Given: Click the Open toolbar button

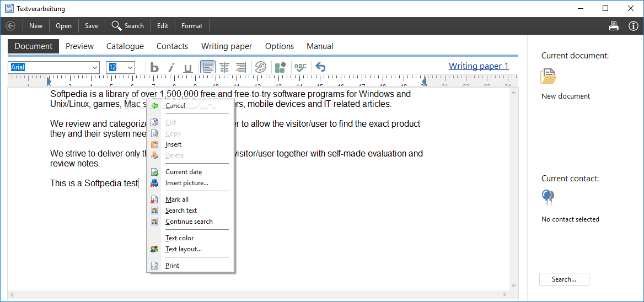Looking at the screenshot, I should click(x=63, y=26).
